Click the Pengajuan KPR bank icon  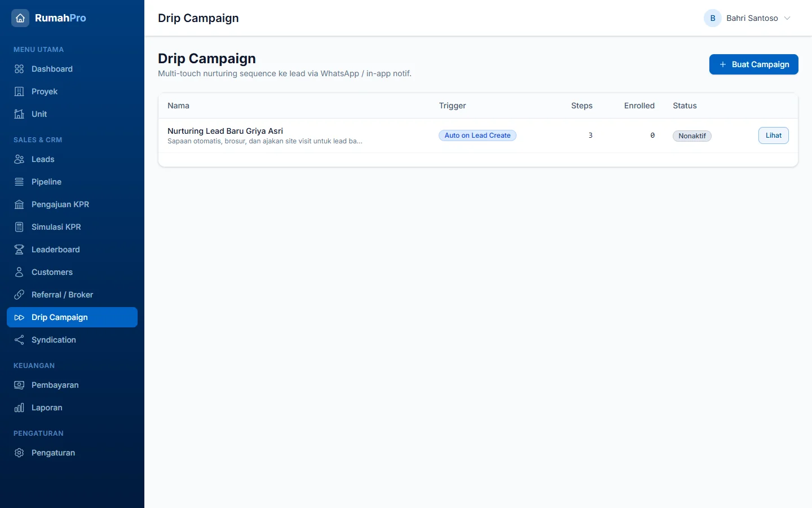pos(19,204)
